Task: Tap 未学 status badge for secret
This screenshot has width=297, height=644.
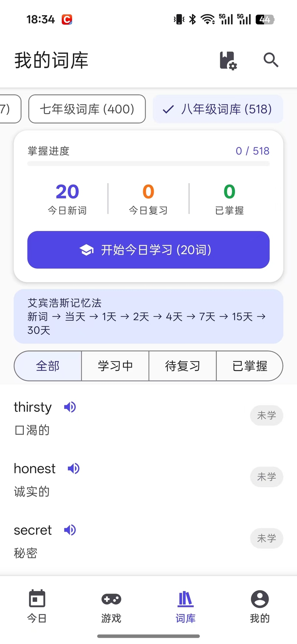Action: point(266,538)
